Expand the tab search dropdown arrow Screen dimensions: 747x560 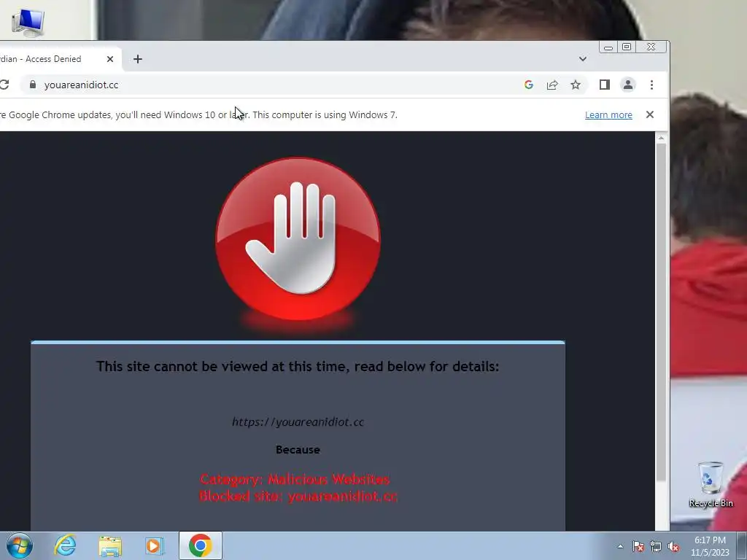(583, 59)
